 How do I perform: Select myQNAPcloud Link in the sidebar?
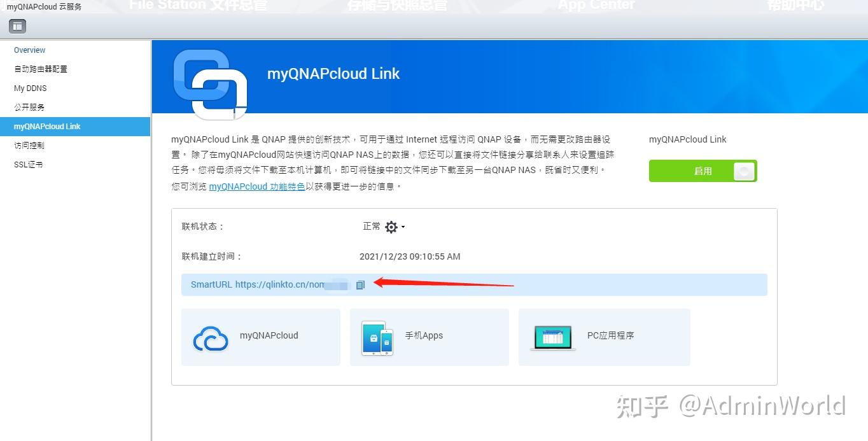[x=48, y=126]
